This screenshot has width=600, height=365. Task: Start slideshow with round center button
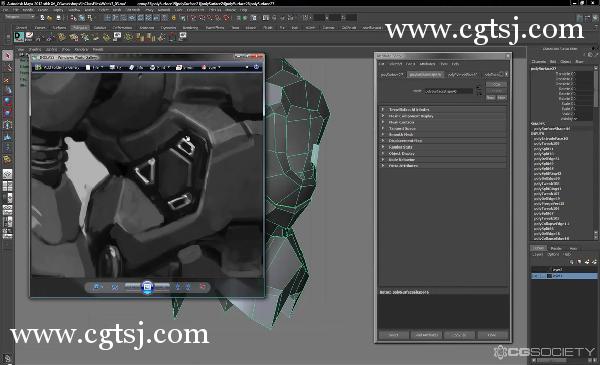pos(147,287)
